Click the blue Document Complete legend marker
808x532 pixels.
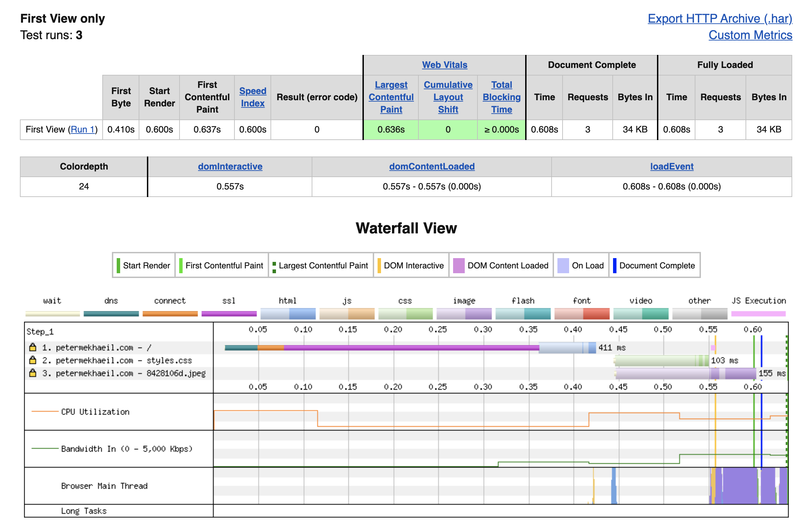click(x=614, y=265)
